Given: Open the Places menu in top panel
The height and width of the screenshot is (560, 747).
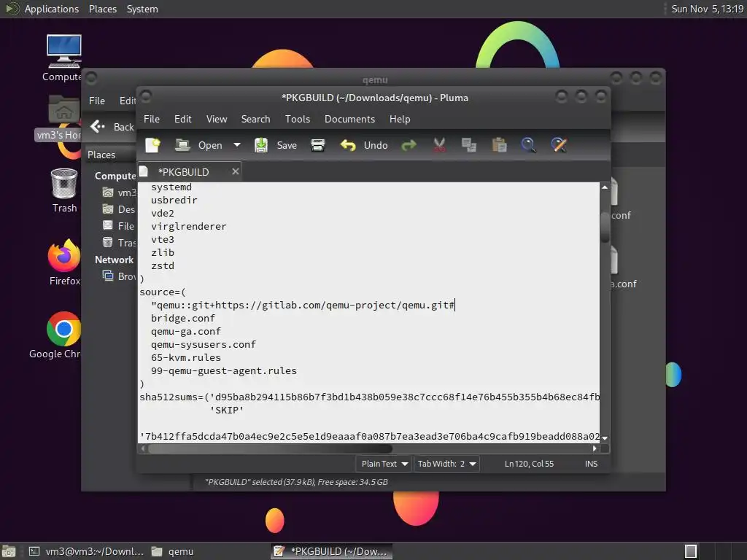Looking at the screenshot, I should [102, 9].
